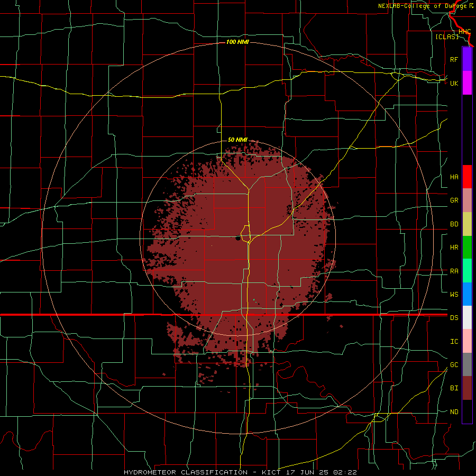Click the BI legend label

(454, 388)
